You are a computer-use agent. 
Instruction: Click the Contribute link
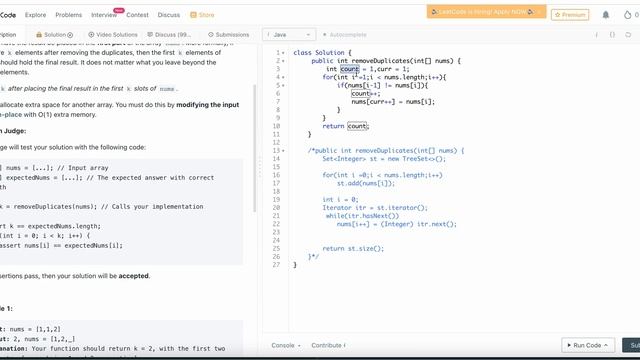328,345
